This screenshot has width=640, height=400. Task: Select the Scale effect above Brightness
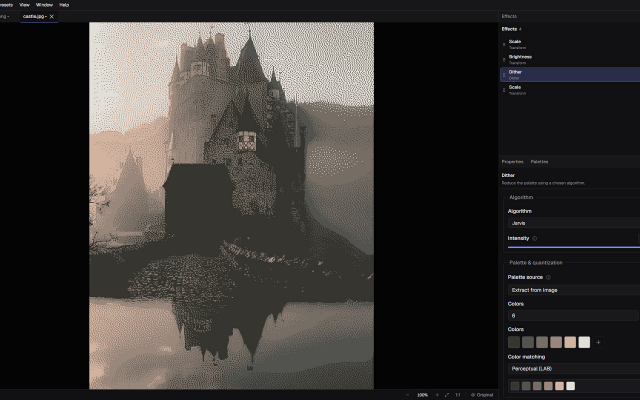pyautogui.click(x=570, y=44)
